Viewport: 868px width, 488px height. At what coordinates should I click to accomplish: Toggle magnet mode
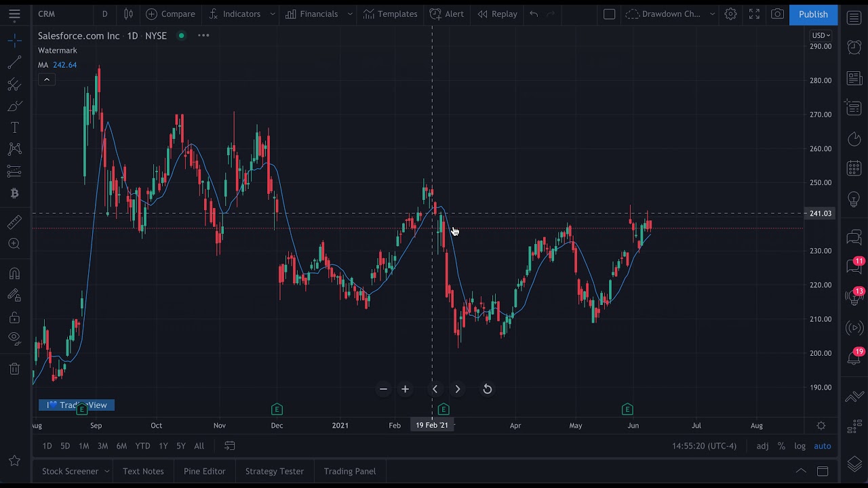pos(14,274)
